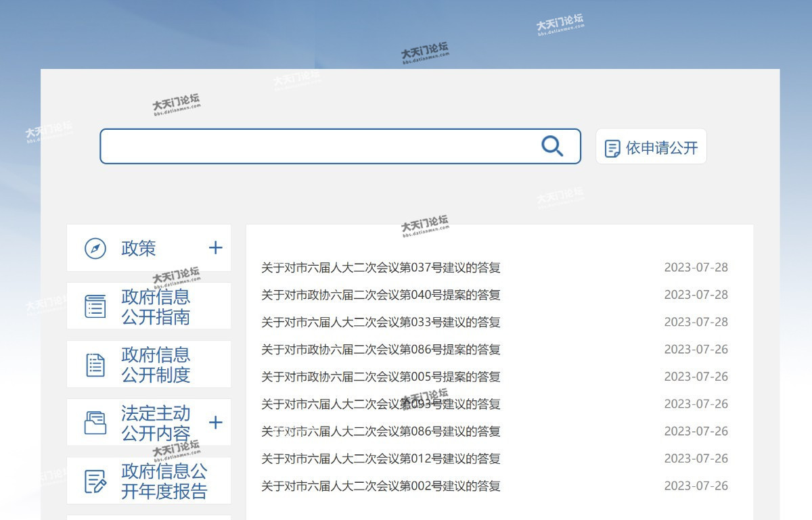Click the document icon for 政府信息公开制度
812x520 pixels.
[95, 365]
